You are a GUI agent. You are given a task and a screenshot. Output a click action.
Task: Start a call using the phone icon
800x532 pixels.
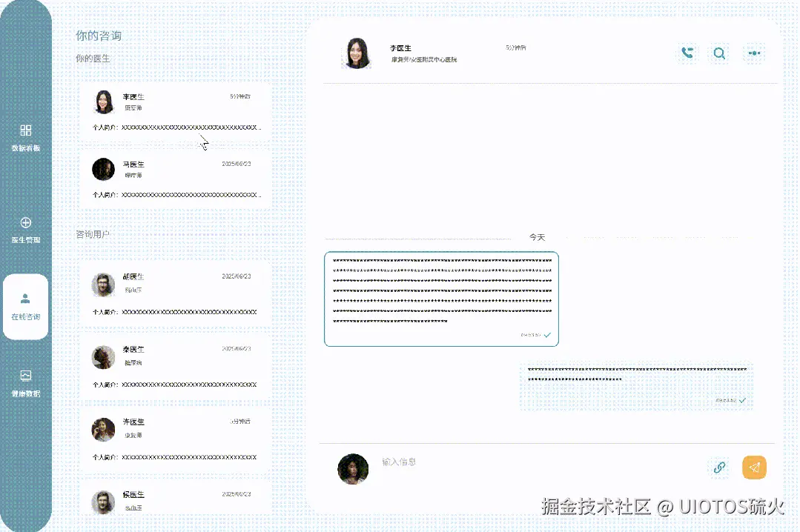[x=686, y=53]
